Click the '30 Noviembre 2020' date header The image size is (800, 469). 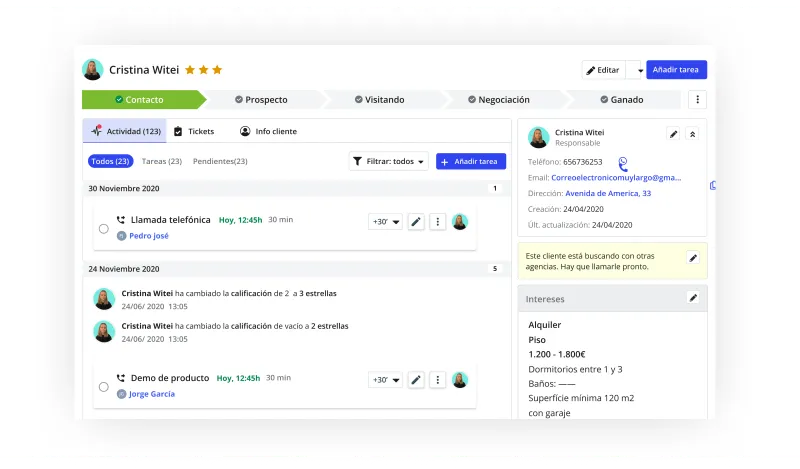click(124, 188)
